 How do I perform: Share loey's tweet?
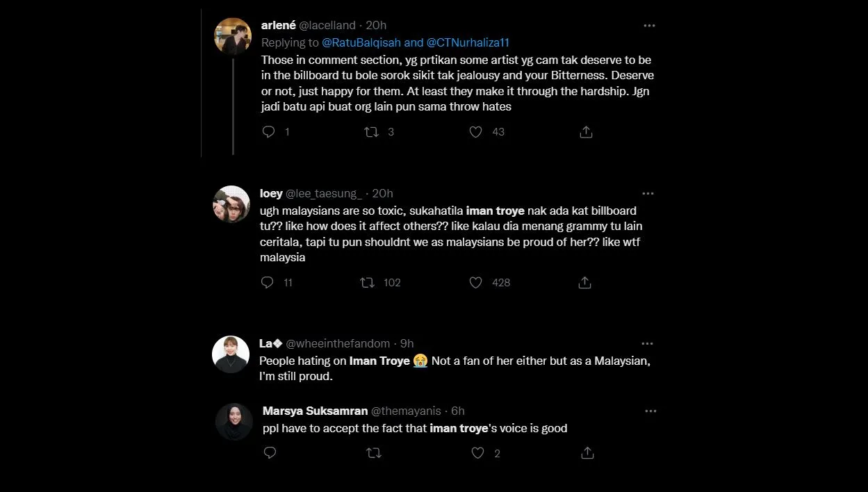(x=585, y=282)
